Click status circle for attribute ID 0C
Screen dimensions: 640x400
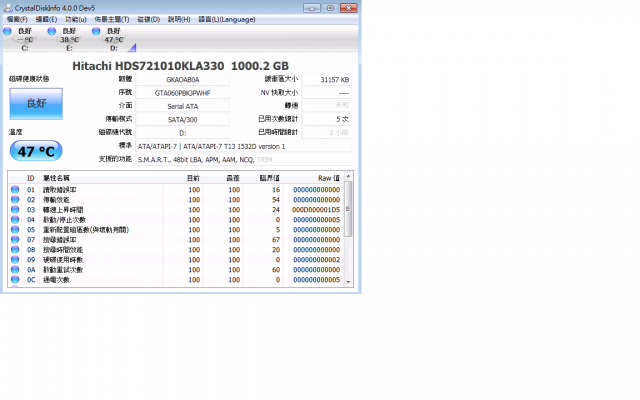[x=15, y=280]
